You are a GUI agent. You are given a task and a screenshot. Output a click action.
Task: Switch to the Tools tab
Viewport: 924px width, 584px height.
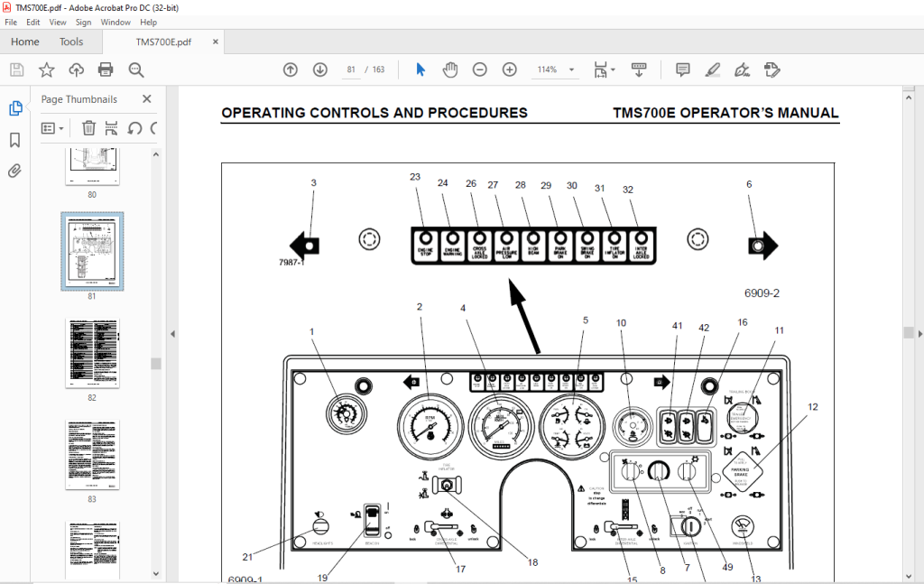71,42
